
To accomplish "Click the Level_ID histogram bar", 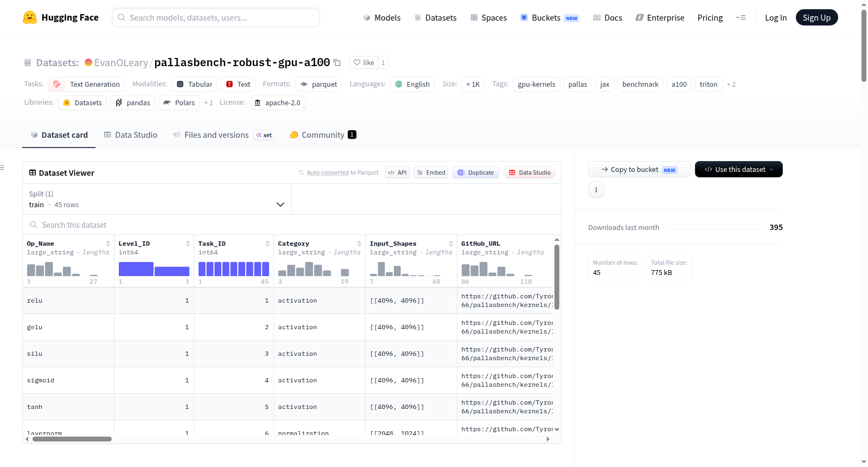I will pyautogui.click(x=154, y=268).
